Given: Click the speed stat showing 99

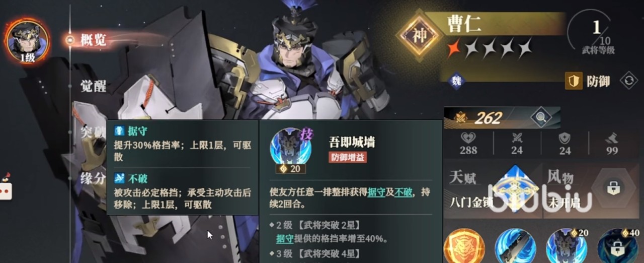Looking at the screenshot, I should (x=612, y=144).
